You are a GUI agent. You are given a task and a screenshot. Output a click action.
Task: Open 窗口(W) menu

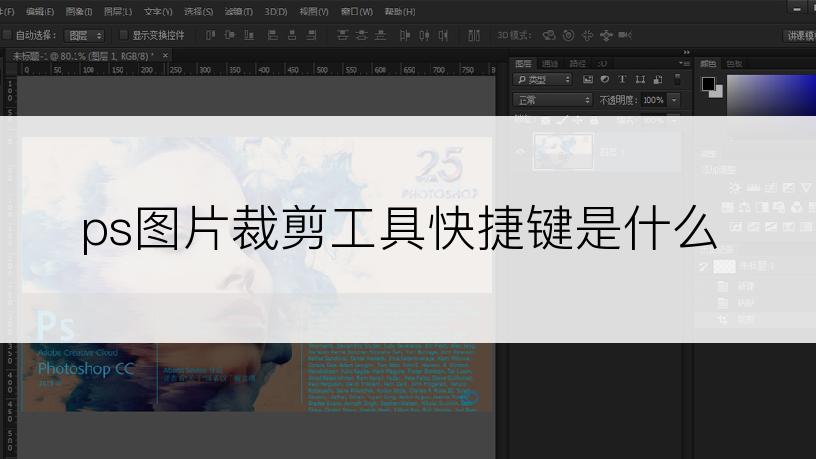[356, 11]
